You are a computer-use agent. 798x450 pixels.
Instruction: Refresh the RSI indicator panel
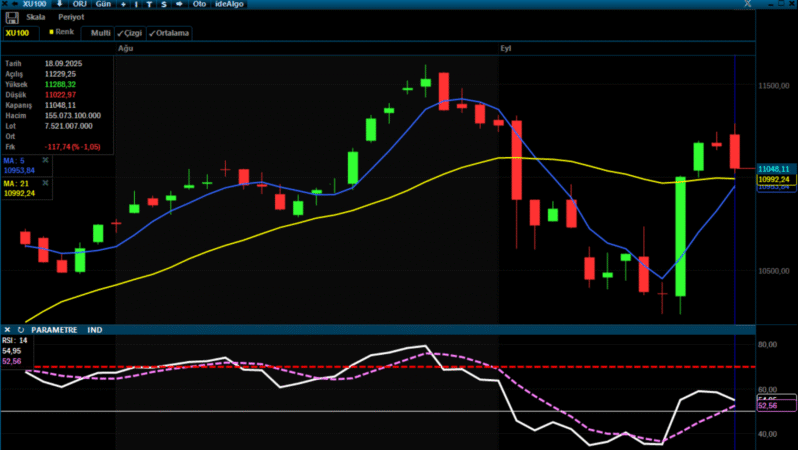(21, 329)
